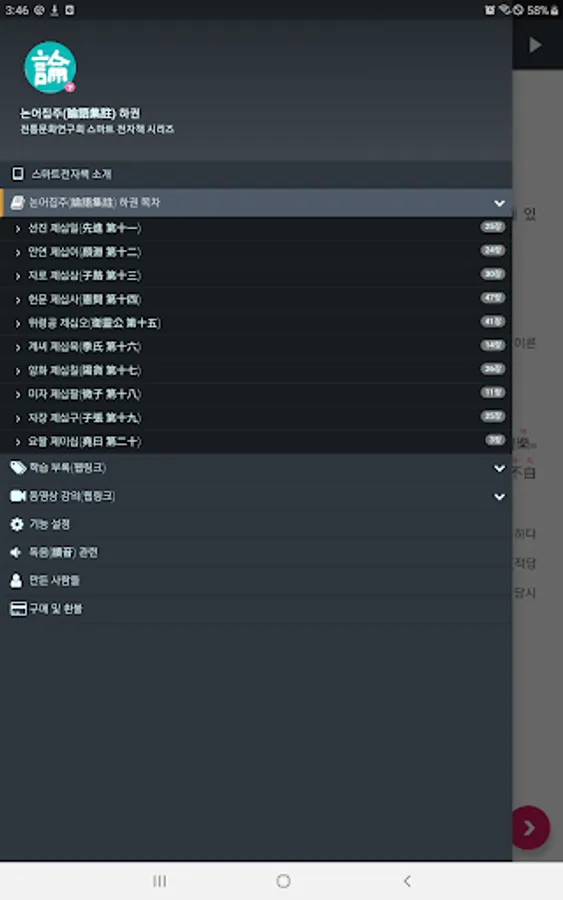Expand chapter 안연 제십이
Image resolution: width=563 pixels, height=900 pixels.
[256, 252]
